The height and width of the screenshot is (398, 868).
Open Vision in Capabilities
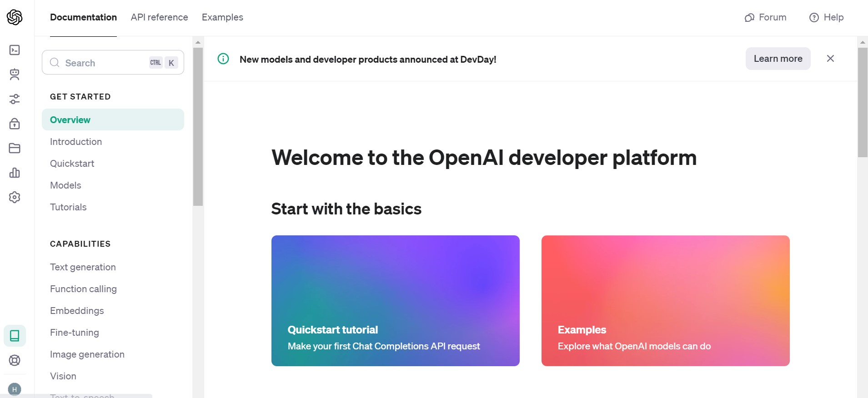point(63,376)
